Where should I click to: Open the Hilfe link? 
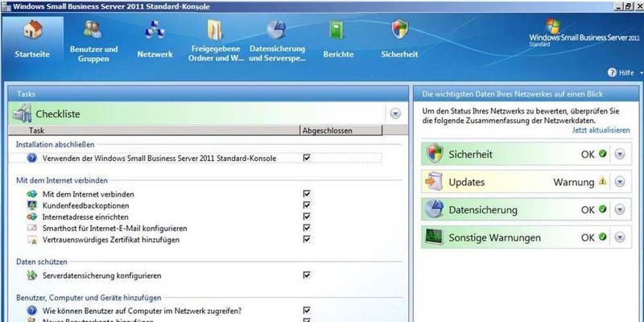pos(626,73)
